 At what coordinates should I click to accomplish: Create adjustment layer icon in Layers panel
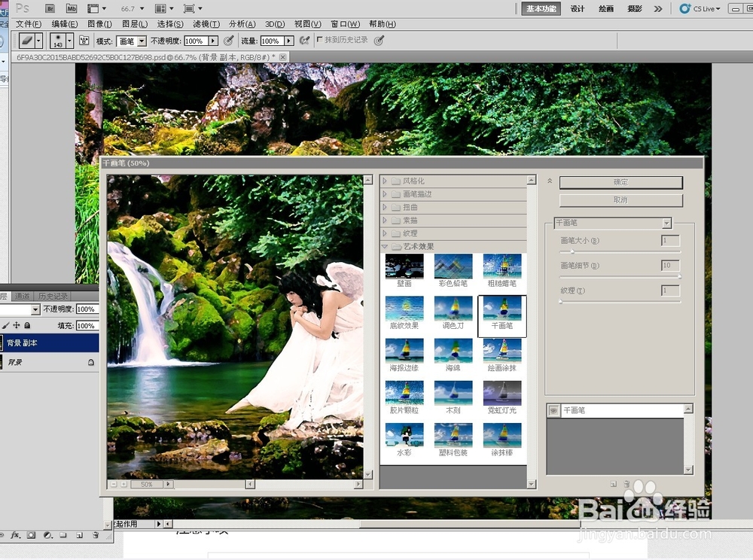(x=47, y=534)
